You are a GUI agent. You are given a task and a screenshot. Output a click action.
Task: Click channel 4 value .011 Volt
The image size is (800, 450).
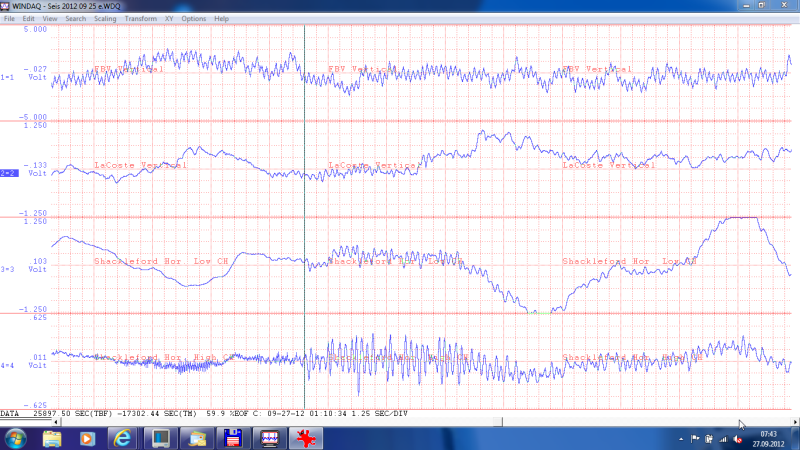click(x=37, y=361)
